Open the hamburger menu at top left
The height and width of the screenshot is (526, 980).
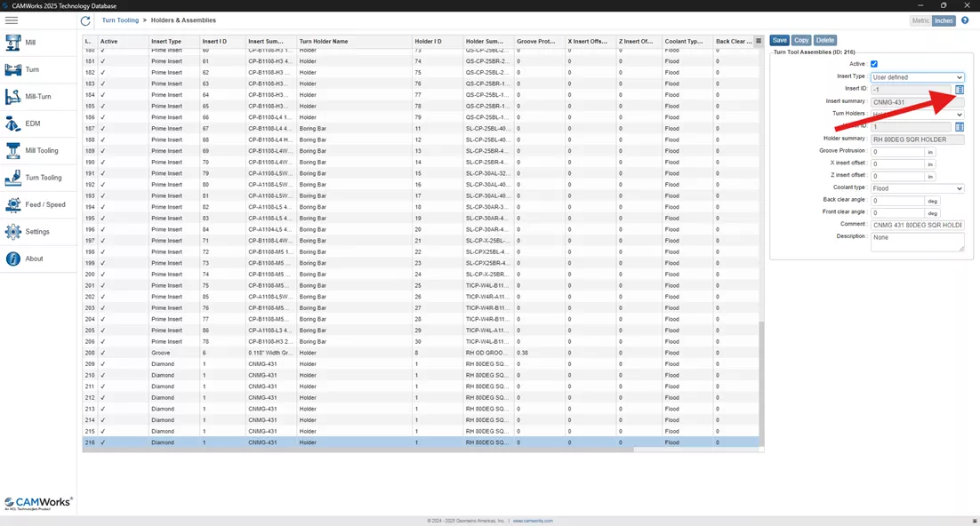(x=12, y=20)
